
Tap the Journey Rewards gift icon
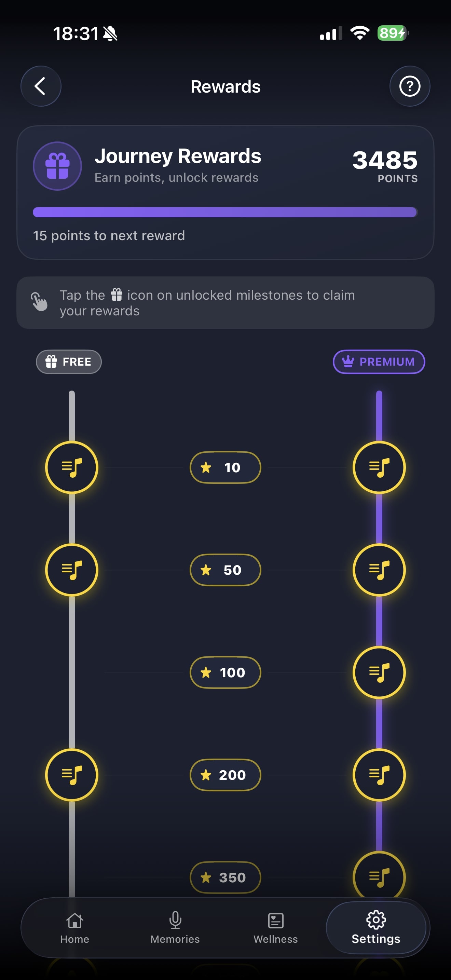[x=57, y=166]
